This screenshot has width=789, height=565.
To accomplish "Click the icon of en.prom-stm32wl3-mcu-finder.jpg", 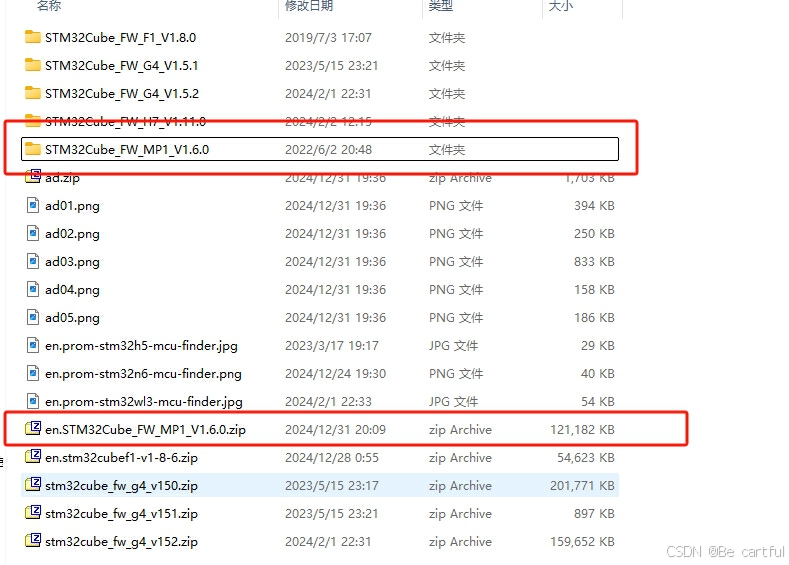I will click(x=33, y=401).
